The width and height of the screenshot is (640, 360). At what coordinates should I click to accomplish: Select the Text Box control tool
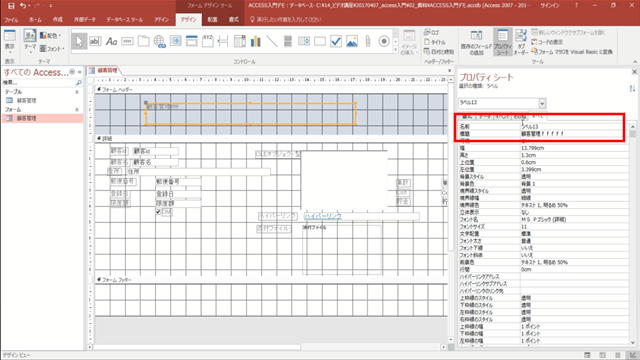(95, 41)
